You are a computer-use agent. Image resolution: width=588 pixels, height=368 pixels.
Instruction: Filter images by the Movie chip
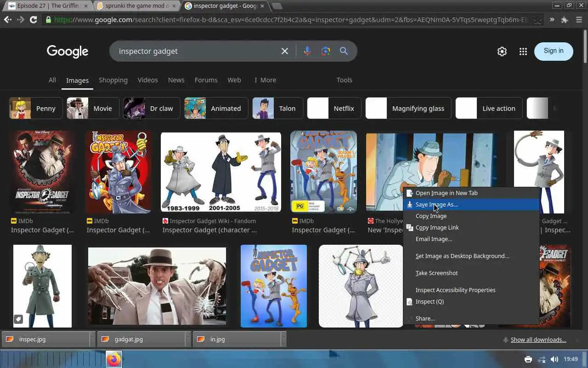pyautogui.click(x=93, y=108)
